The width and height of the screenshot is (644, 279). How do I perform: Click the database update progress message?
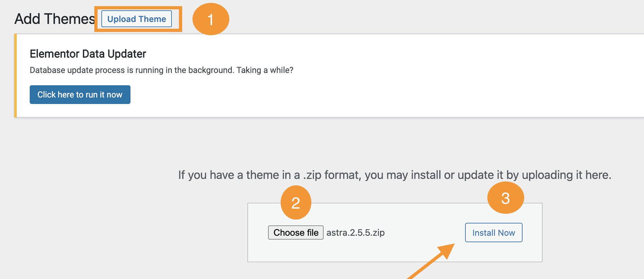tap(161, 70)
